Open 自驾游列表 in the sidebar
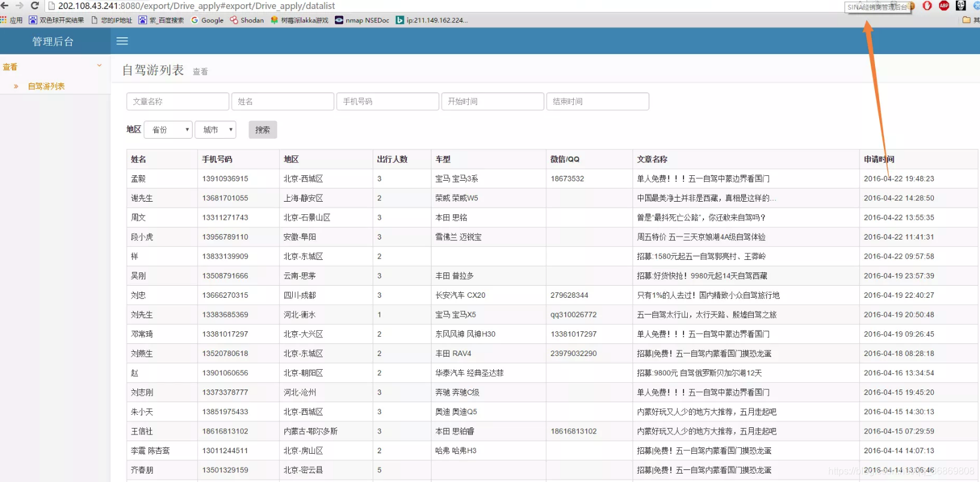 click(46, 86)
